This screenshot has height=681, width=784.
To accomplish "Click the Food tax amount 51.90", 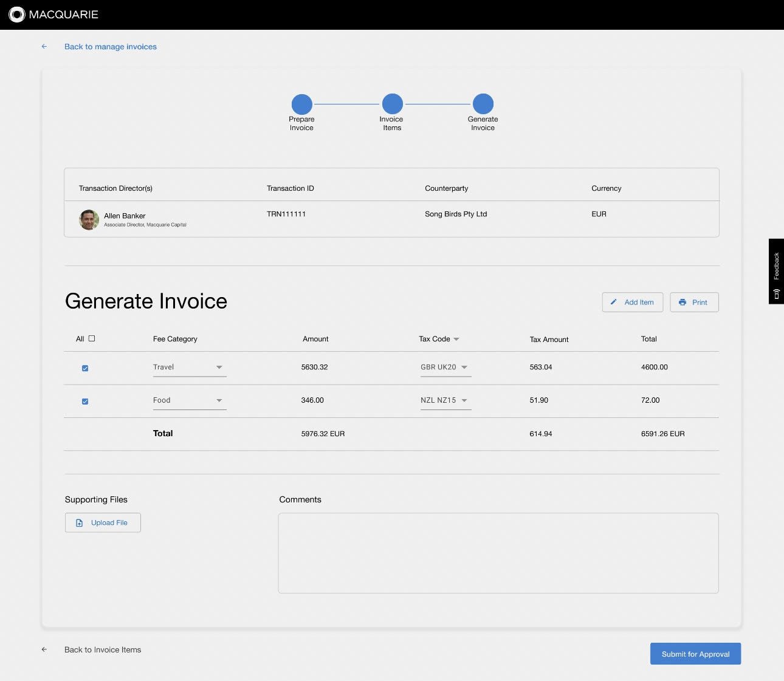I will (539, 400).
